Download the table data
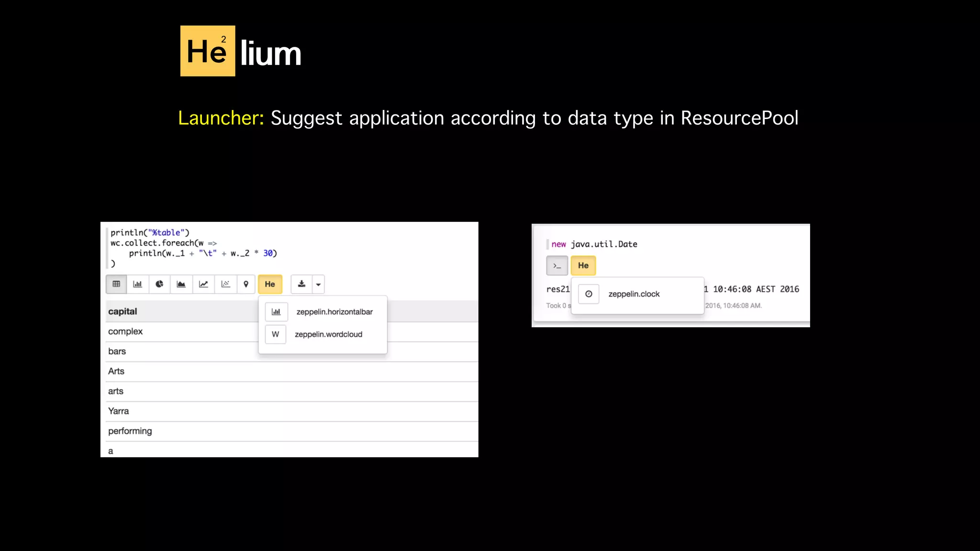This screenshot has width=980, height=551. tap(301, 284)
